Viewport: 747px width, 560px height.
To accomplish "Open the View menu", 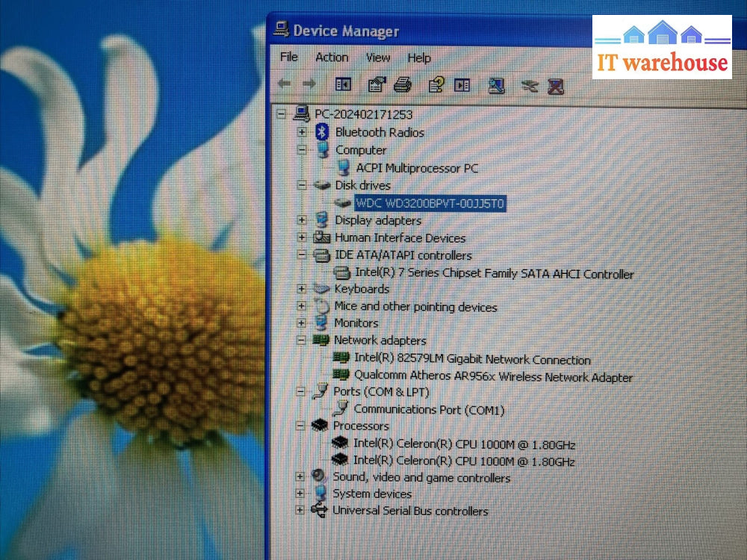I will click(378, 57).
